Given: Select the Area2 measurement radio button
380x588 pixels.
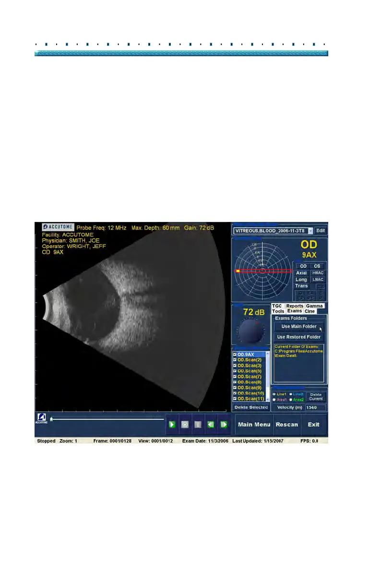Looking at the screenshot, I should pos(291,400).
